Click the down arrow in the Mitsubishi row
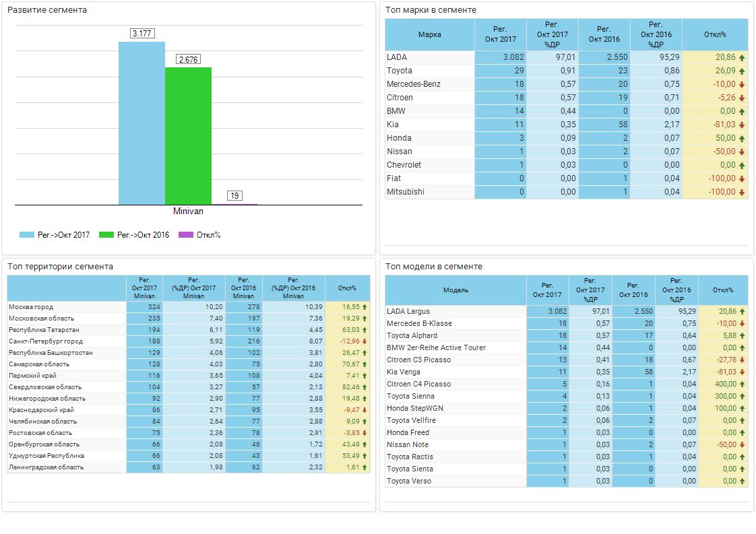The image size is (756, 534). tap(742, 193)
